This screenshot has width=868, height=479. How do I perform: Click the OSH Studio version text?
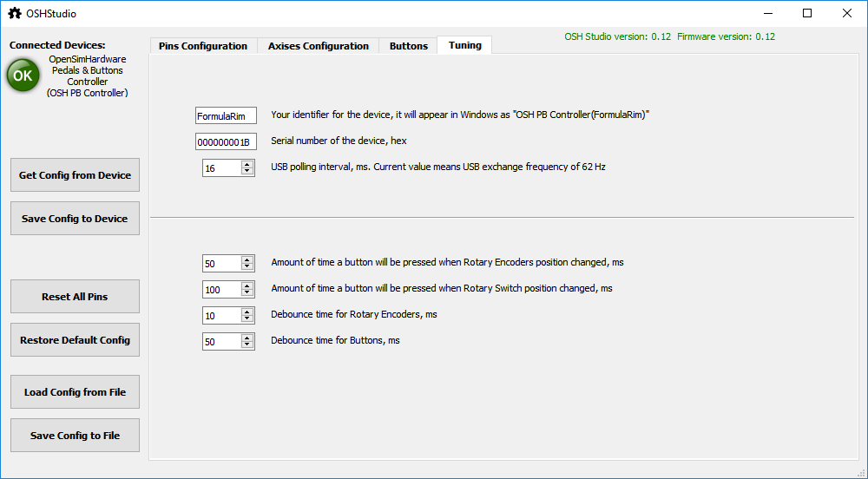tap(617, 37)
